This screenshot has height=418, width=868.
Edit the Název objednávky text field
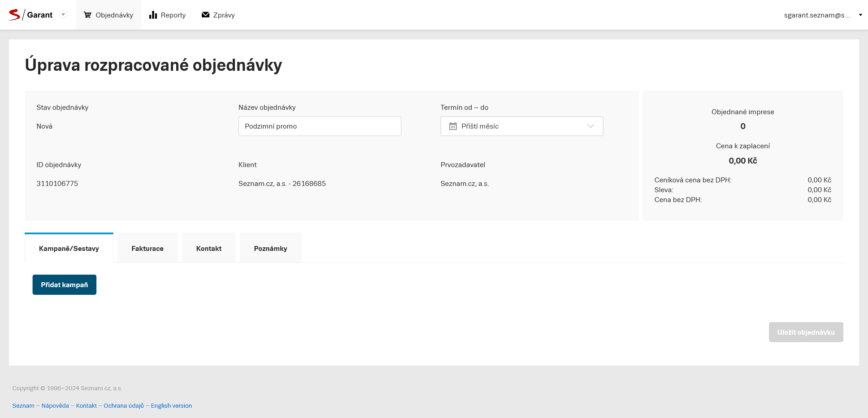click(x=319, y=126)
